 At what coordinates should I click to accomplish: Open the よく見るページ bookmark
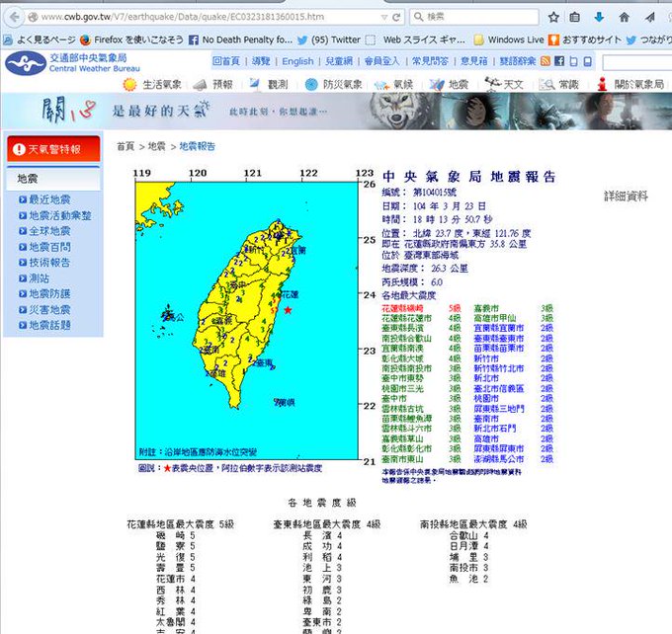[40, 40]
